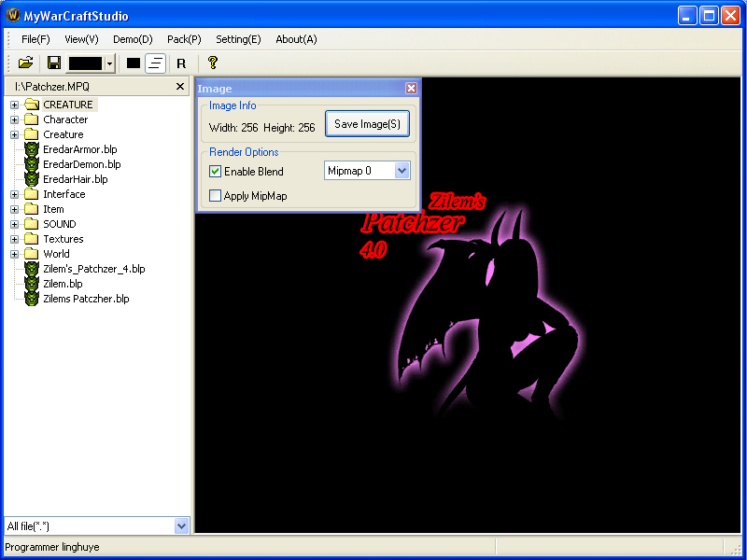Click the open file folder toolbar icon
The height and width of the screenshot is (560, 747).
pos(25,63)
